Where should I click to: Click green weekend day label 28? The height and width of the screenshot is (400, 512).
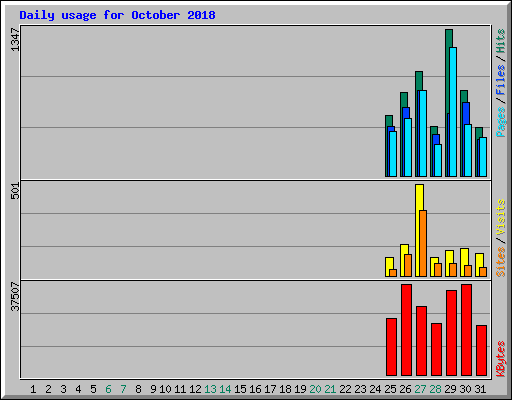pyautogui.click(x=435, y=389)
